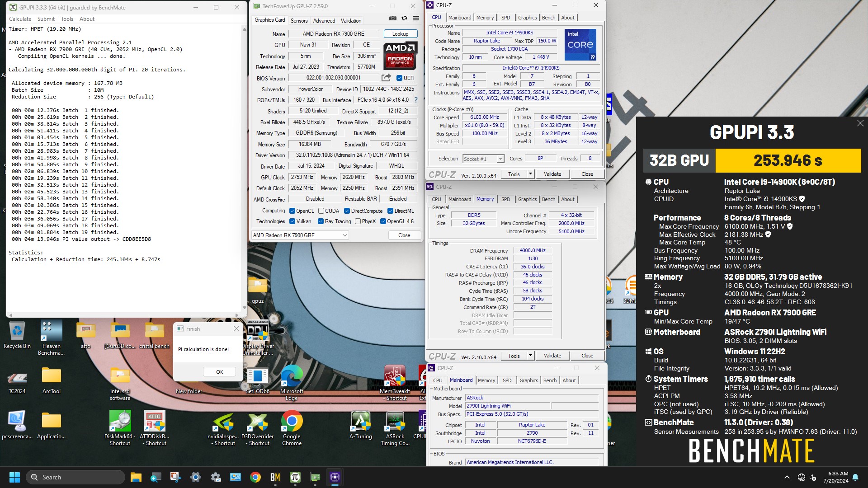Click the Windows Start button
This screenshot has height=488, width=868.
(x=14, y=477)
